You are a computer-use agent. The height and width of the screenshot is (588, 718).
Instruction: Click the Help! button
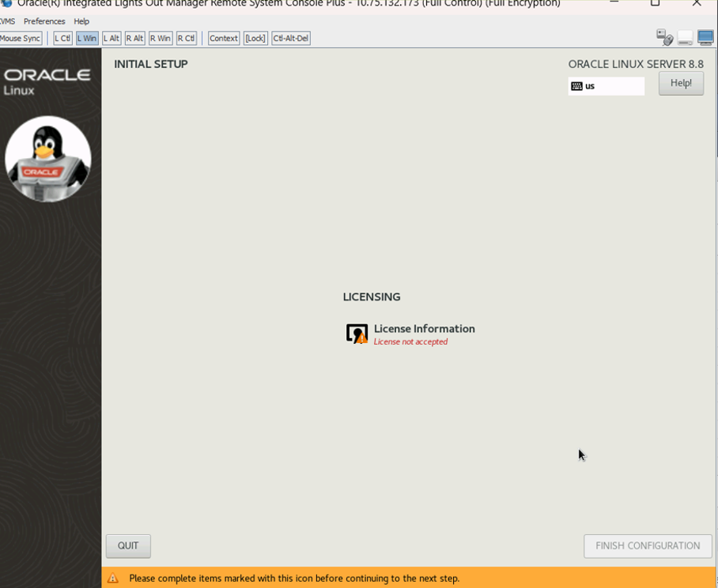pyautogui.click(x=681, y=83)
